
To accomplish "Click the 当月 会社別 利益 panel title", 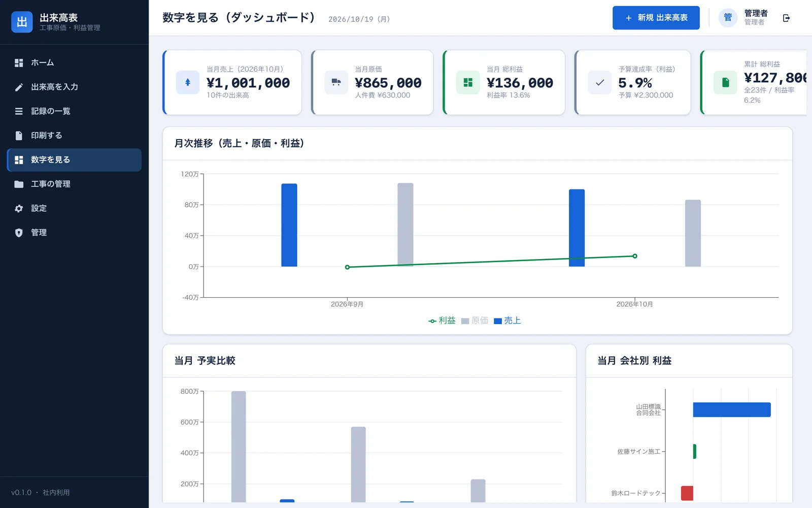I will click(x=634, y=361).
